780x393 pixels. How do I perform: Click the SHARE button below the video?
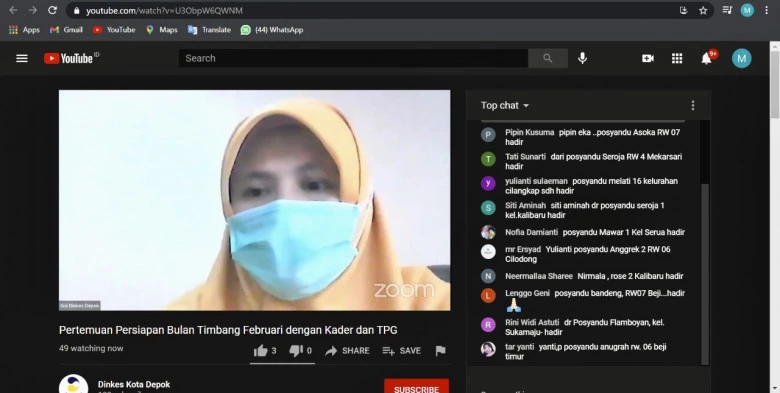click(347, 351)
